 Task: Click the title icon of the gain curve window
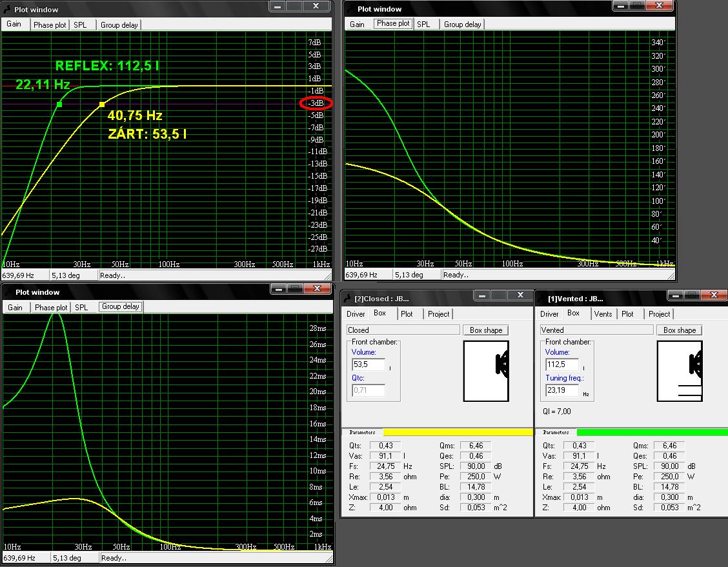click(7, 9)
